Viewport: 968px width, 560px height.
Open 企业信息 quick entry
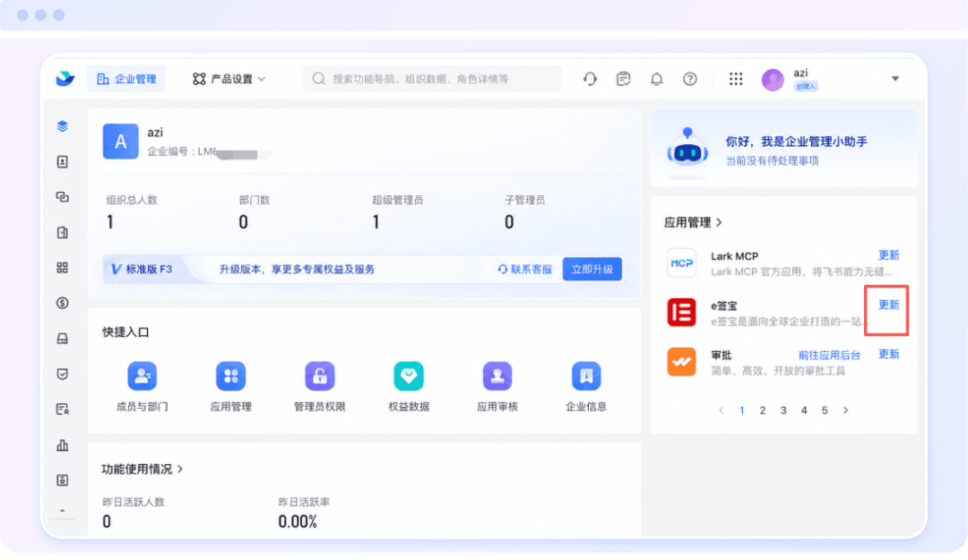(586, 386)
